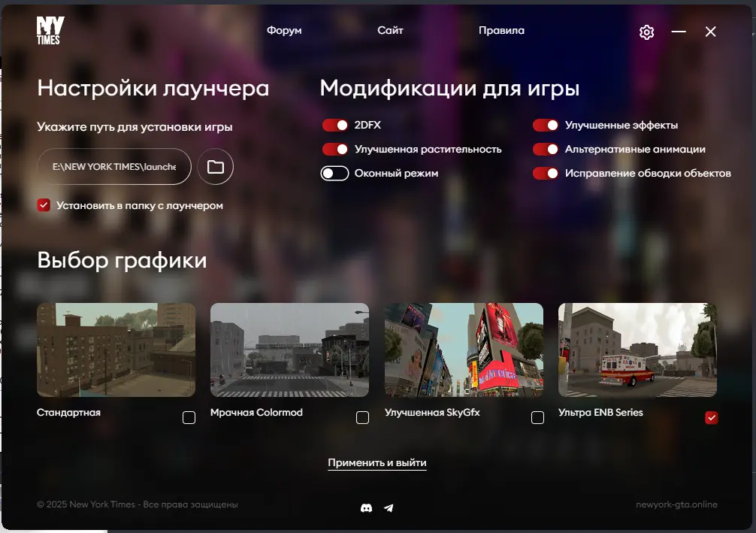Click Применить и выйти button
This screenshot has width=756, height=533.
point(377,463)
